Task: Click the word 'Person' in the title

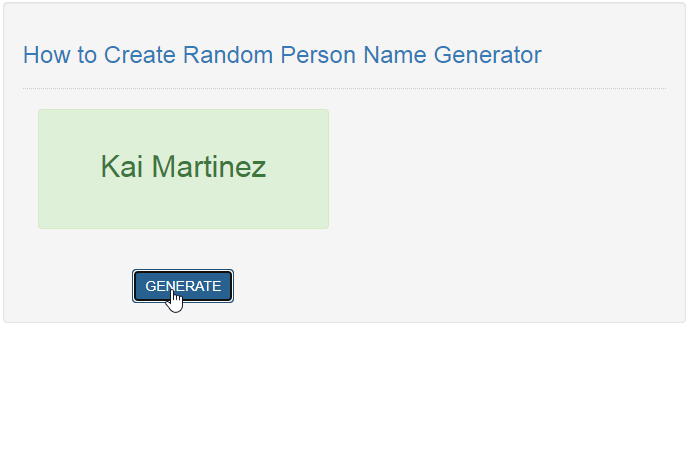Action: coord(318,55)
